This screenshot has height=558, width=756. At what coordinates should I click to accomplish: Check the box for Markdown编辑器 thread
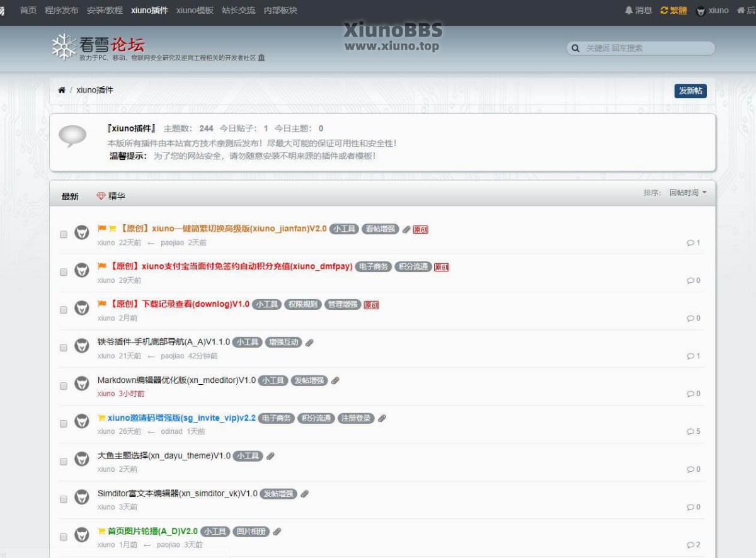coord(64,385)
